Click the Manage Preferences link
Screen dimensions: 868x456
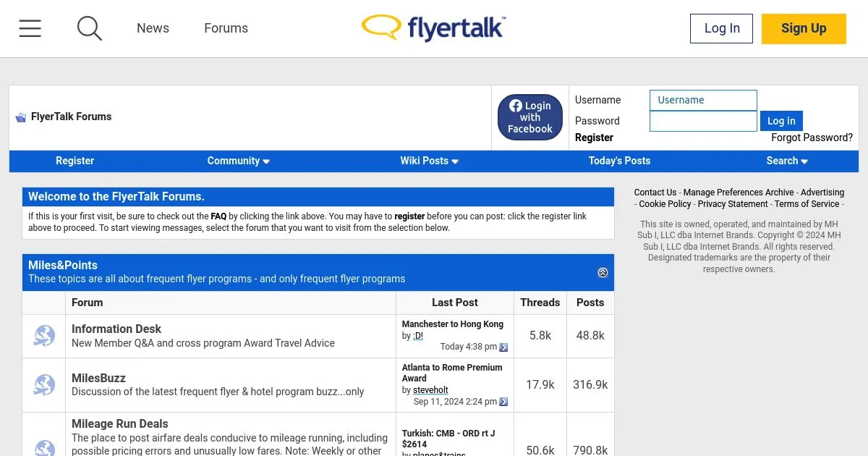pos(723,193)
